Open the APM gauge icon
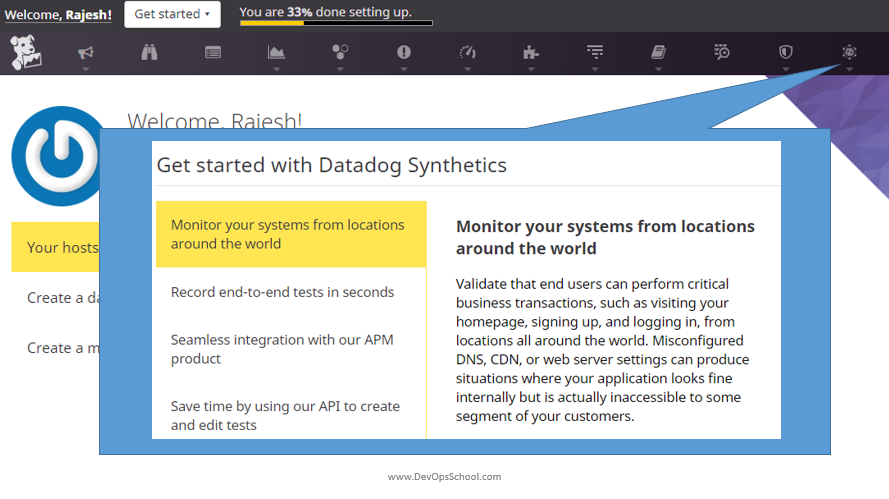 (467, 53)
